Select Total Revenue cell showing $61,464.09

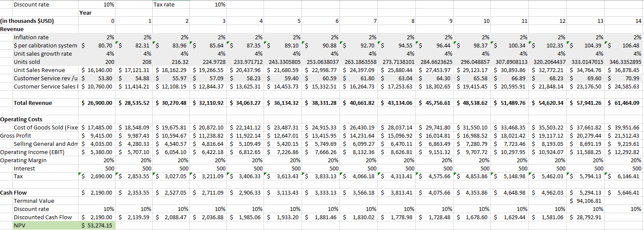625,103
